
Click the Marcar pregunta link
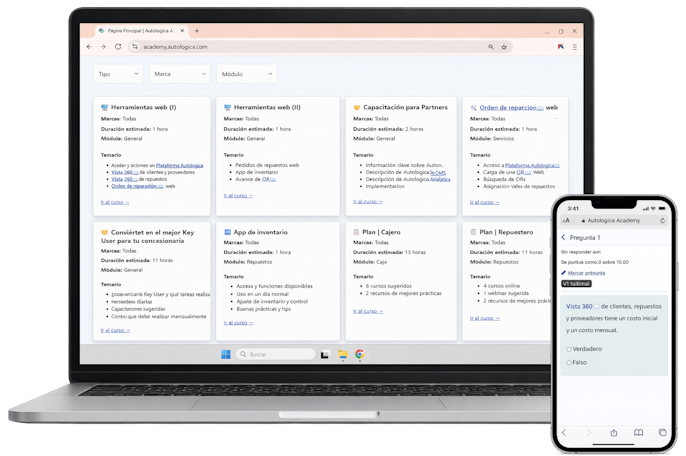(586, 273)
